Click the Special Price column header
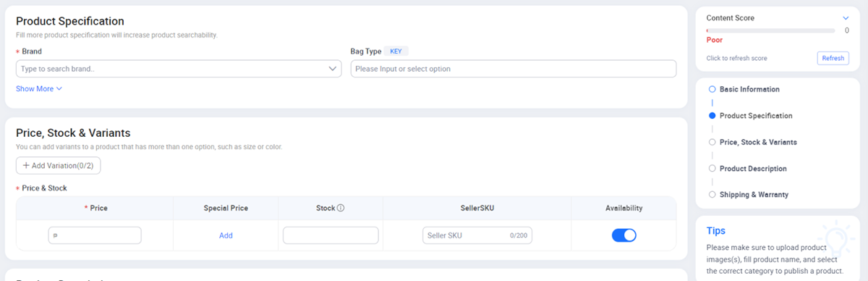The width and height of the screenshot is (868, 281). [x=226, y=208]
